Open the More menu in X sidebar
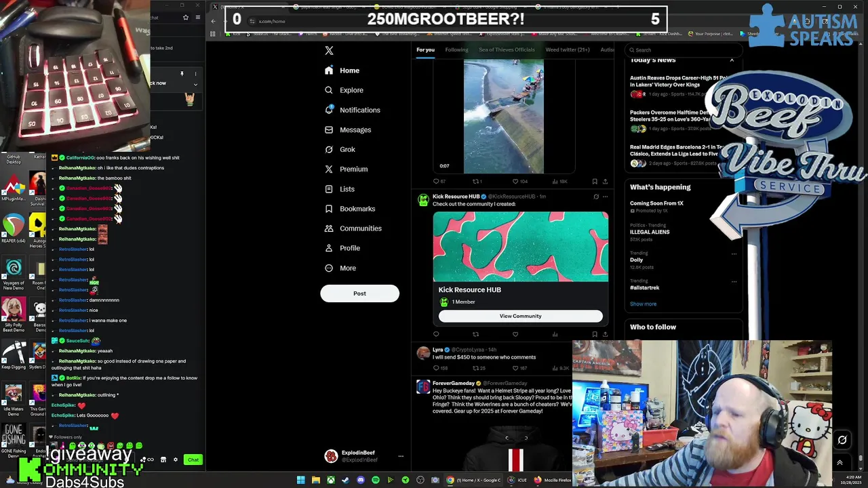 [340, 268]
